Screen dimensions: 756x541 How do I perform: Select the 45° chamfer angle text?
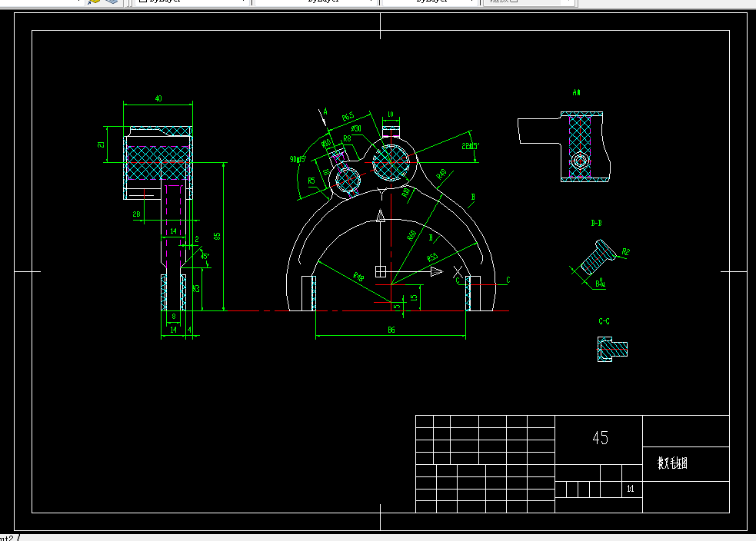pos(205,256)
